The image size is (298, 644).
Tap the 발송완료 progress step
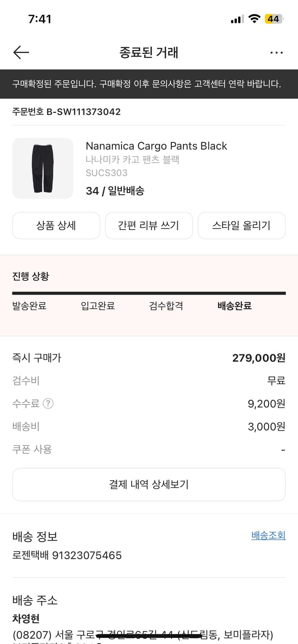pos(29,306)
